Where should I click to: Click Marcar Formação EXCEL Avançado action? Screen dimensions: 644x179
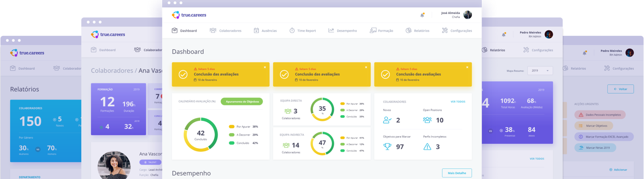[604, 137]
